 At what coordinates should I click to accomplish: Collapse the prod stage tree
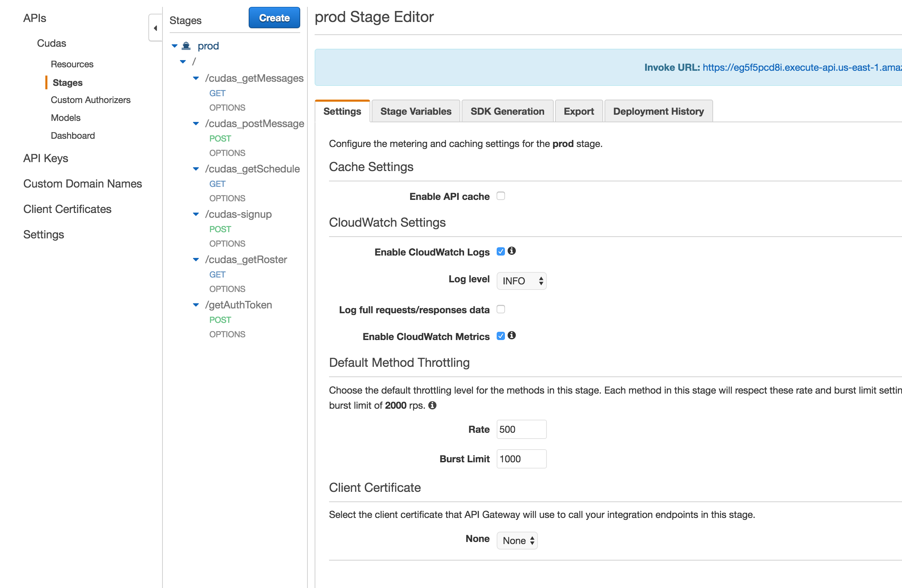[175, 46]
